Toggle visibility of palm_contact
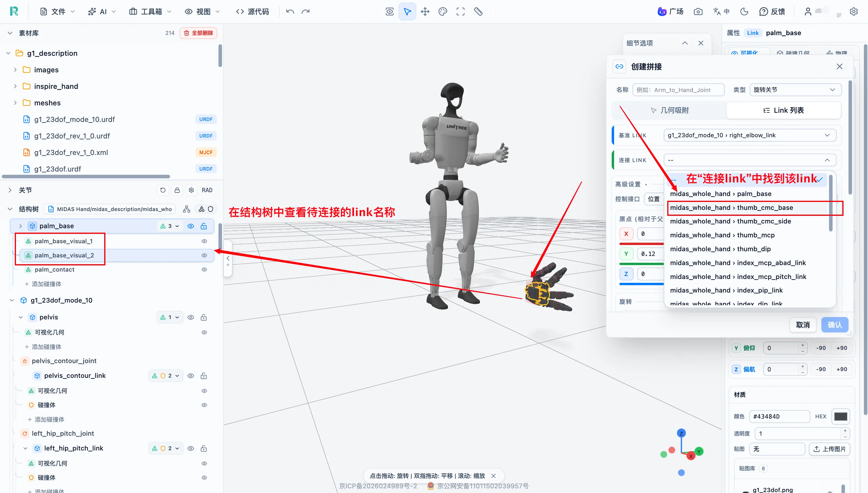Viewport: 868px width, 493px height. click(x=204, y=270)
